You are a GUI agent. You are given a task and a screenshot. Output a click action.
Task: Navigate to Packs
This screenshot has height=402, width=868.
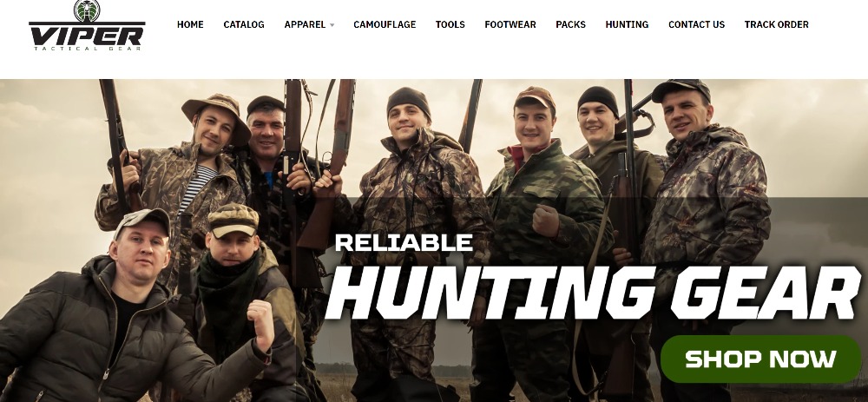[x=570, y=24]
